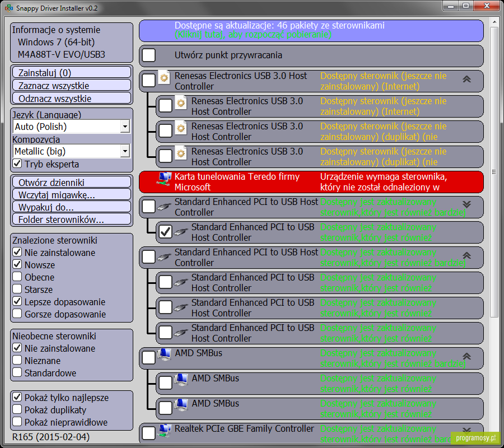Enable Pokaż nieprawidłowe
Image resolution: width=504 pixels, height=448 pixels.
(17, 422)
